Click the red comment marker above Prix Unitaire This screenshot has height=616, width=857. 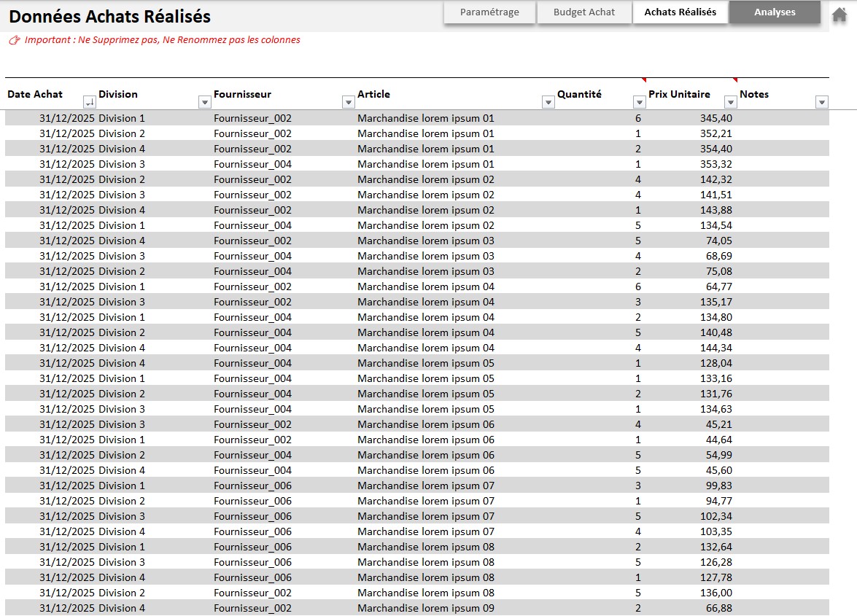(734, 79)
